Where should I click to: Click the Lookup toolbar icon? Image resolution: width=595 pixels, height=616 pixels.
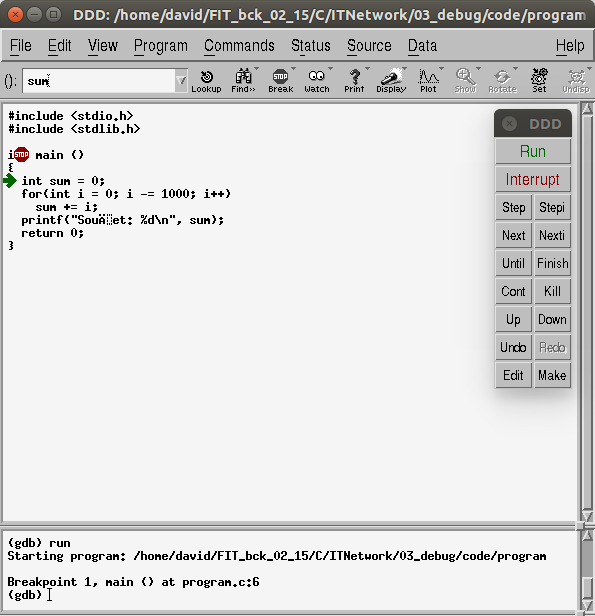206,81
